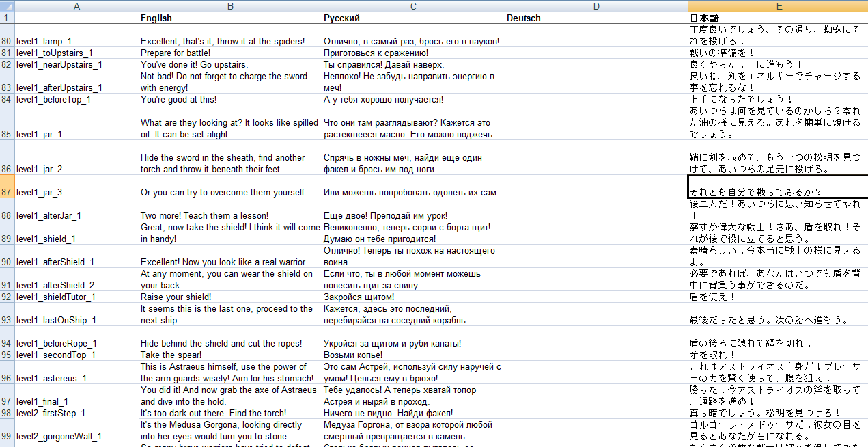Select cell level1_lamp_1

pyautogui.click(x=76, y=36)
